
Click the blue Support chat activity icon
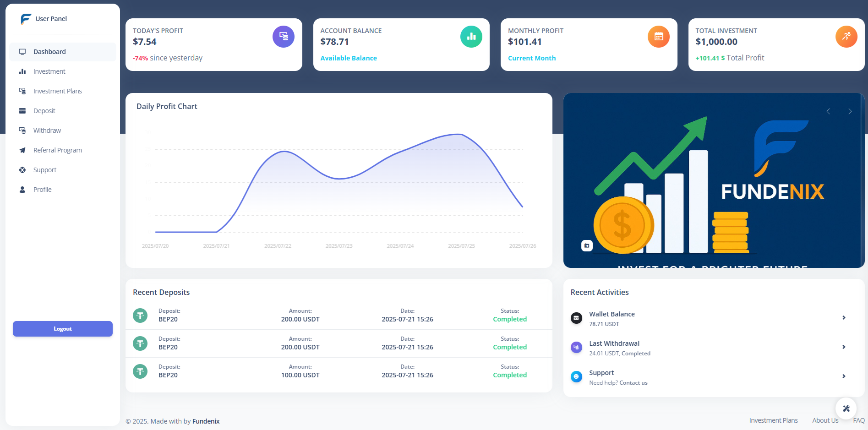576,376
